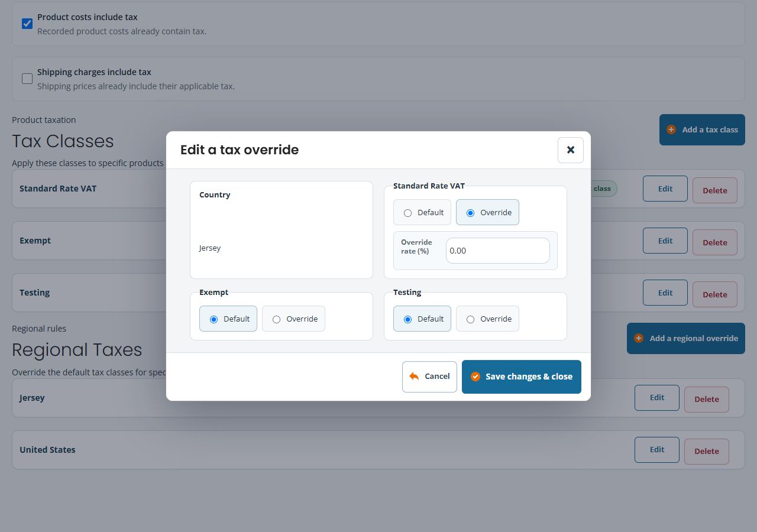Screen dimensions: 757x532
Task: Delete the Exempt tax class
Action: pyautogui.click(x=715, y=242)
